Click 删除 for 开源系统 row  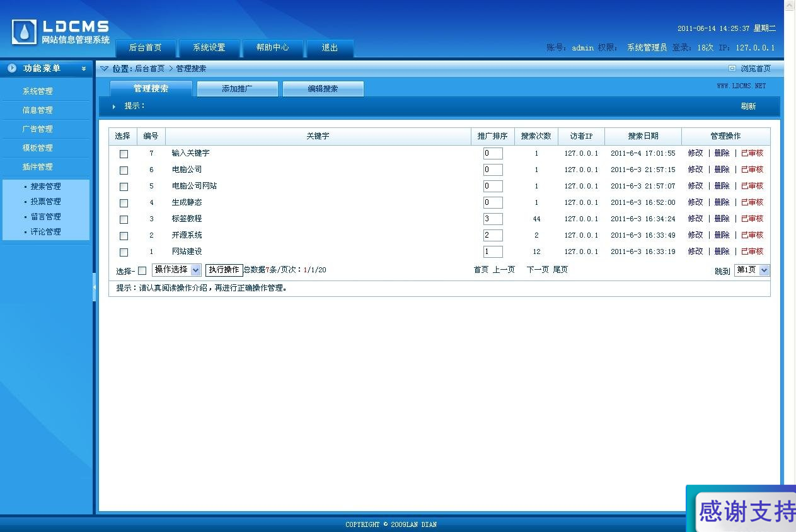(x=722, y=235)
